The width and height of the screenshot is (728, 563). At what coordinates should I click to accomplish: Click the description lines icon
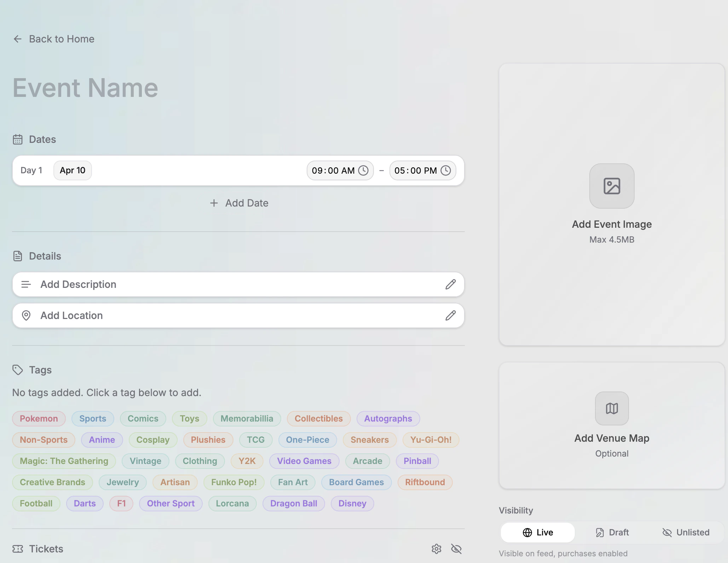point(26,284)
